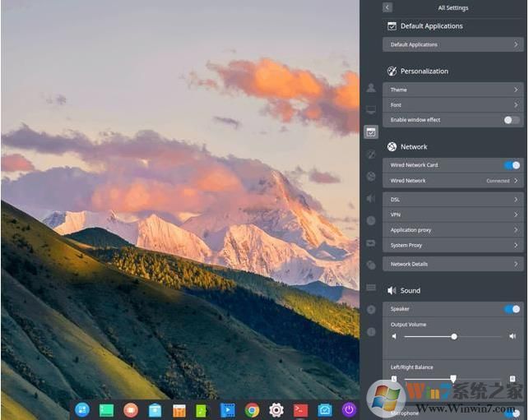Open the launcher from the dock
The image size is (529, 420).
pyautogui.click(x=82, y=409)
